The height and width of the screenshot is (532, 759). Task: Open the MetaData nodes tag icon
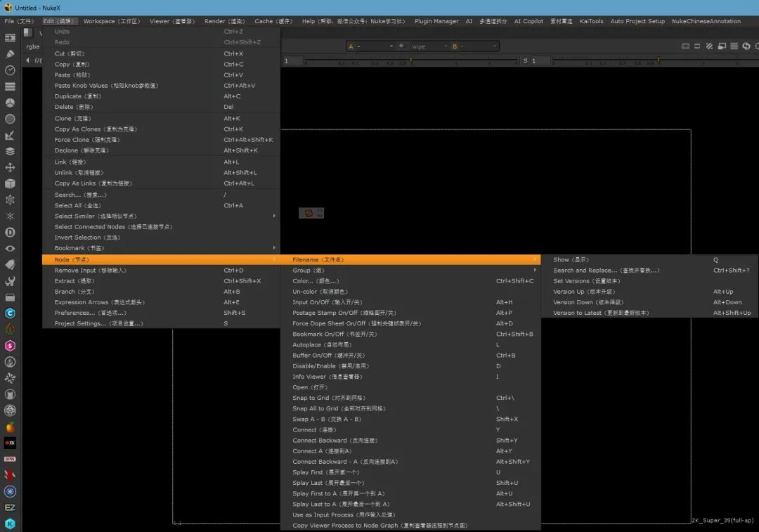point(10,265)
